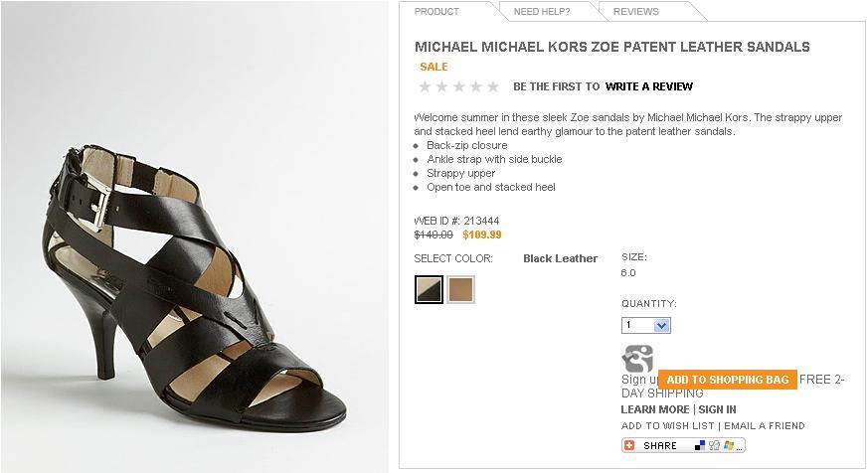Select the black leather color swatch

click(x=429, y=289)
